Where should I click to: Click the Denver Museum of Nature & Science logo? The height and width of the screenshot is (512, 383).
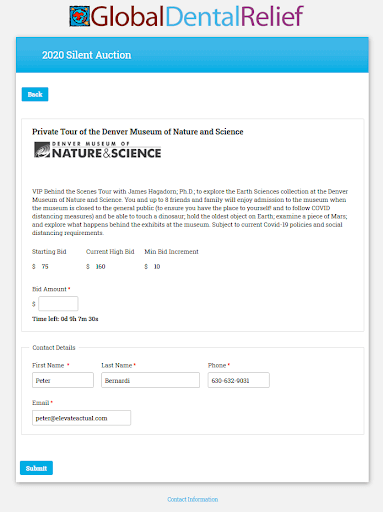pyautogui.click(x=98, y=150)
